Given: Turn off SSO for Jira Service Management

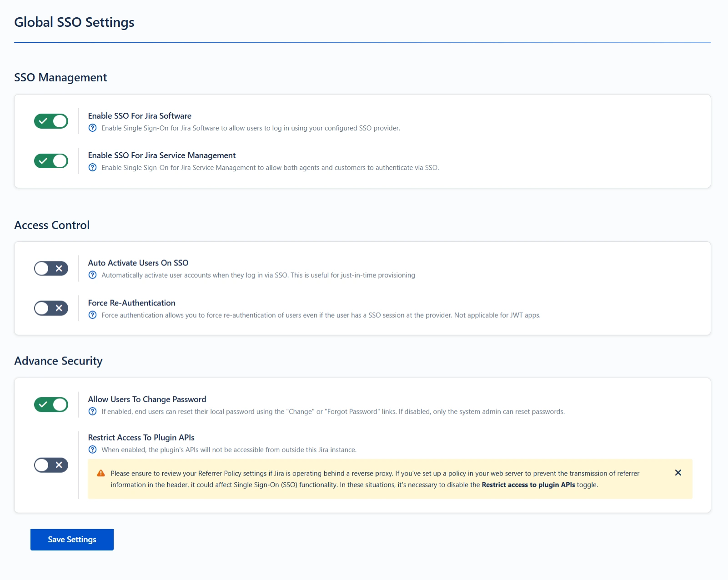Looking at the screenshot, I should point(51,161).
